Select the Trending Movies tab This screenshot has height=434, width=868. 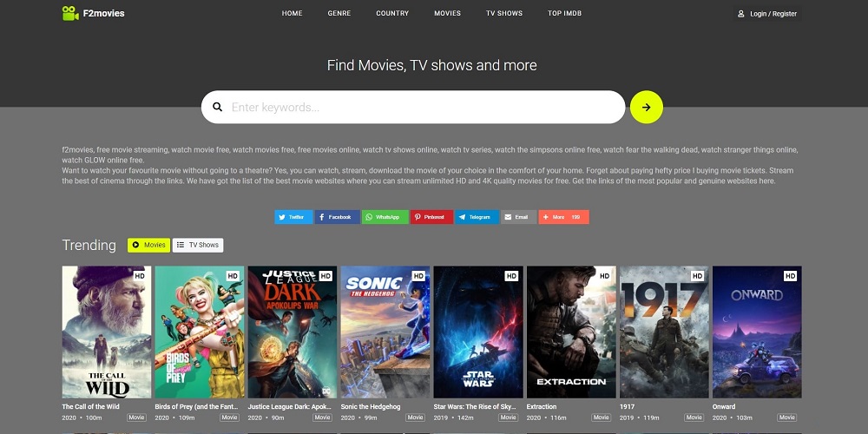tap(149, 246)
